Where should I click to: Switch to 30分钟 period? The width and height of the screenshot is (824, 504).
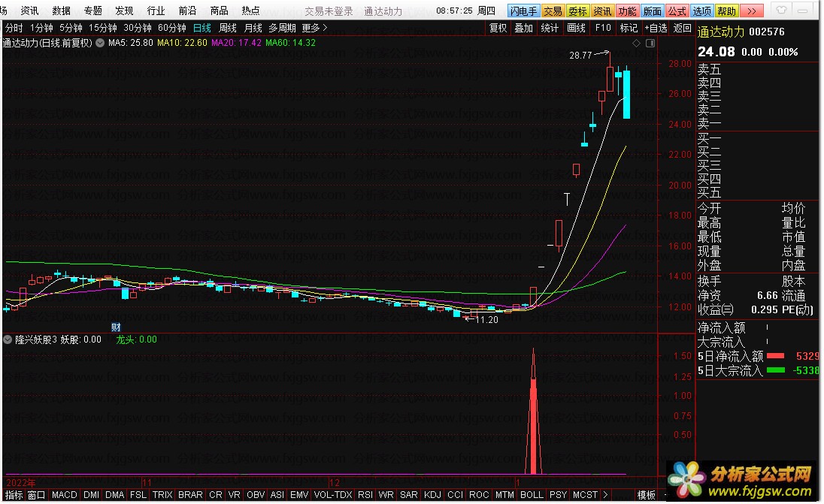click(137, 28)
